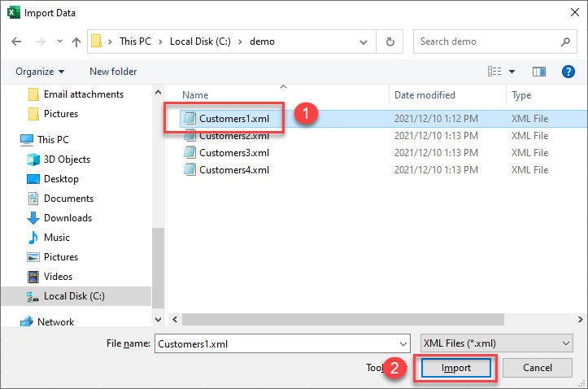Expand the file type XML Files dropdown

pyautogui.click(x=498, y=343)
